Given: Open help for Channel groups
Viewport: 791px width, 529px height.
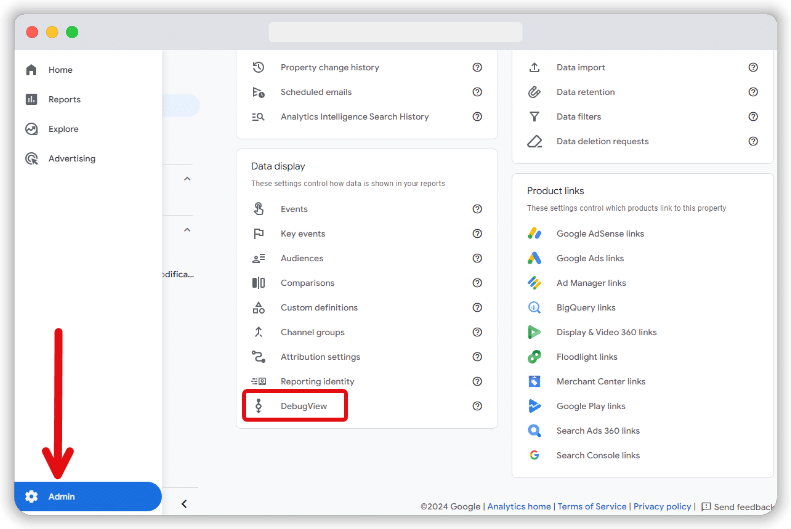Looking at the screenshot, I should click(x=477, y=332).
